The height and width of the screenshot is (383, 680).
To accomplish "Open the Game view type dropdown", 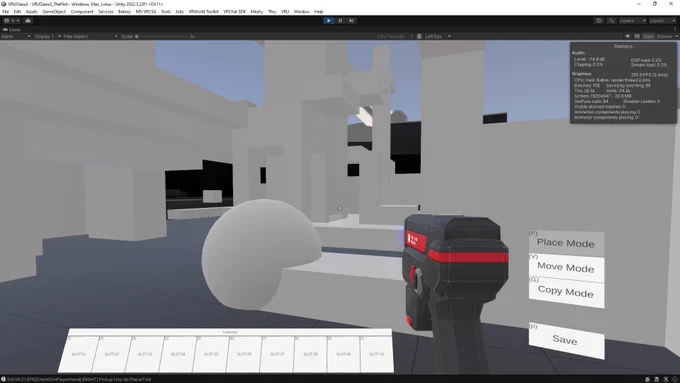I will click(x=16, y=36).
